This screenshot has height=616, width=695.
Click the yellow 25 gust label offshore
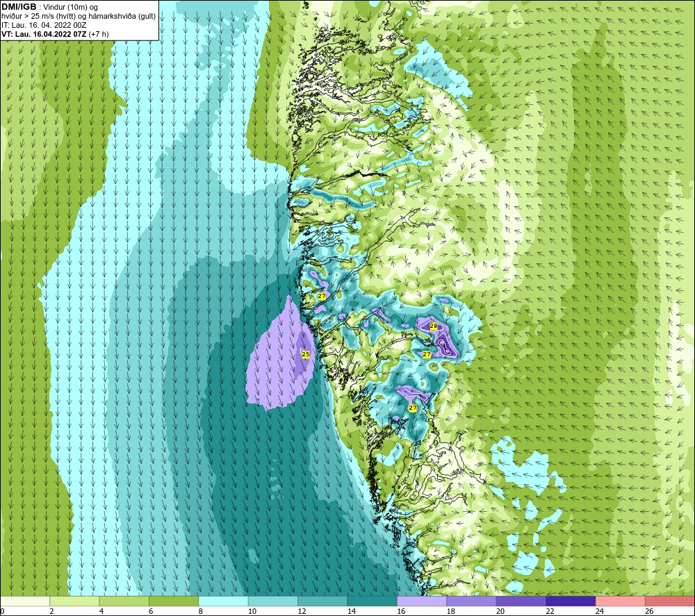(305, 354)
